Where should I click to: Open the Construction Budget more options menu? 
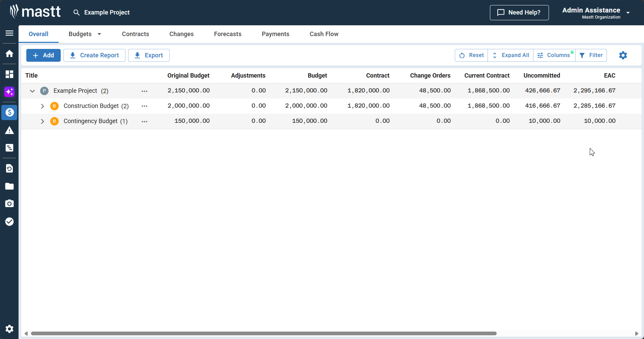(x=144, y=106)
